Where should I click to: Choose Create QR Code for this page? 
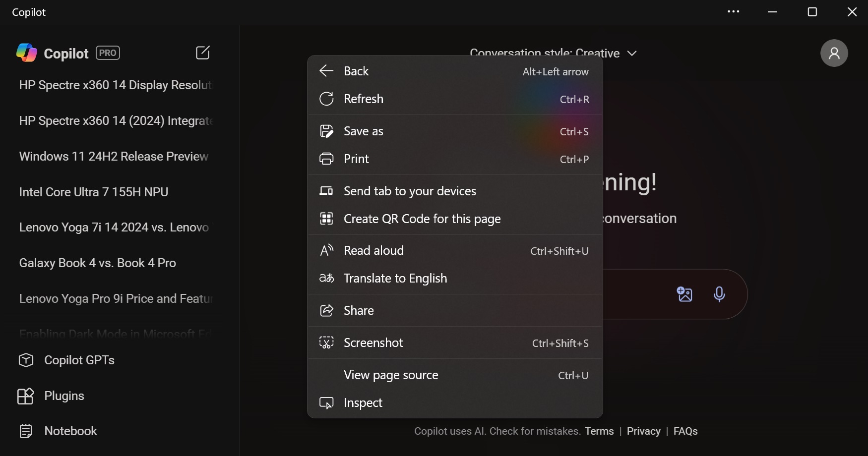click(422, 219)
